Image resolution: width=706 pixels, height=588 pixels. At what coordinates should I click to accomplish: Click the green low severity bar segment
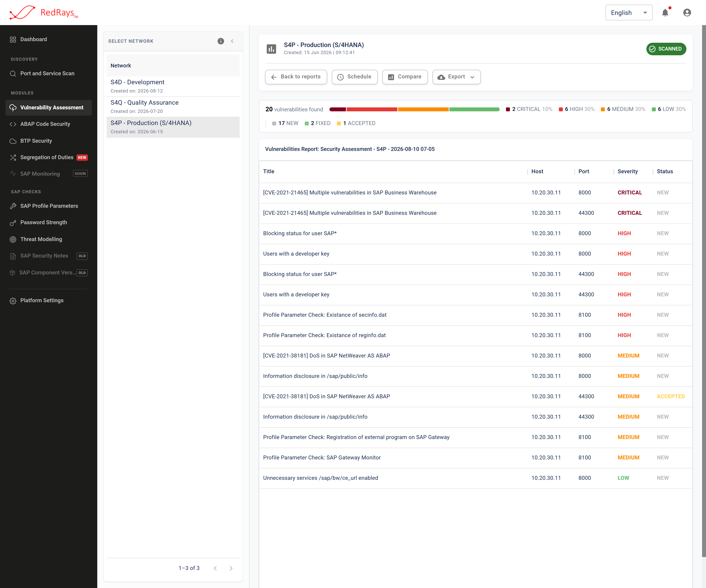coord(474,109)
